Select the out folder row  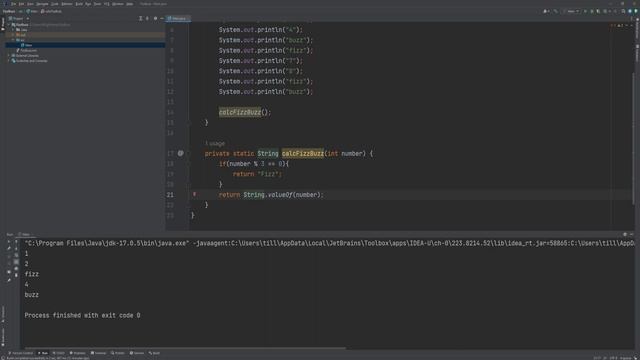(85, 35)
